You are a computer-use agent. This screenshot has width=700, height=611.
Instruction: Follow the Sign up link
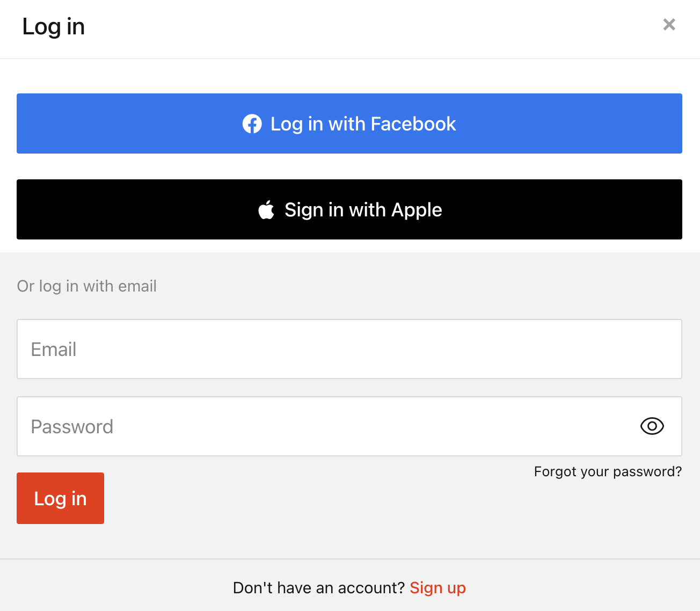pos(437,588)
